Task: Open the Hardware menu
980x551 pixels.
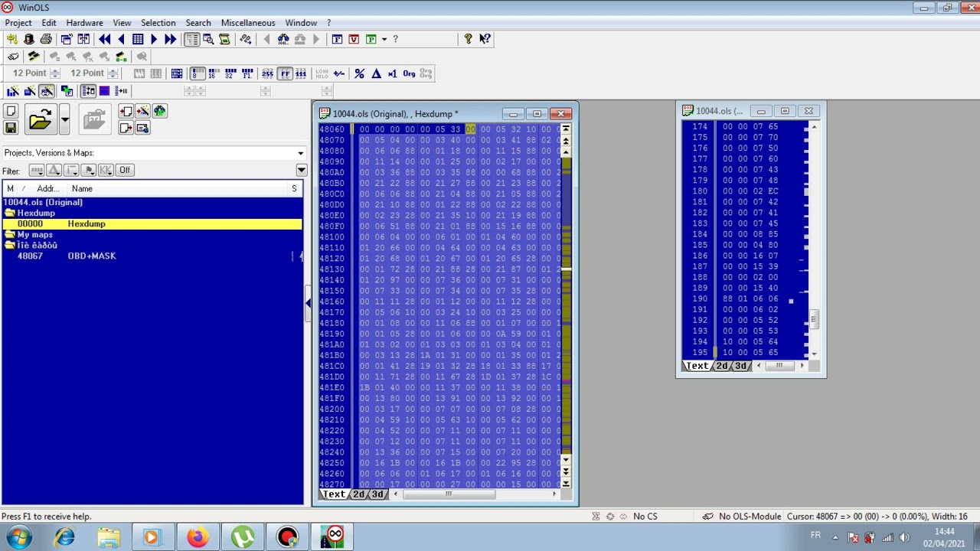Action: [x=84, y=23]
